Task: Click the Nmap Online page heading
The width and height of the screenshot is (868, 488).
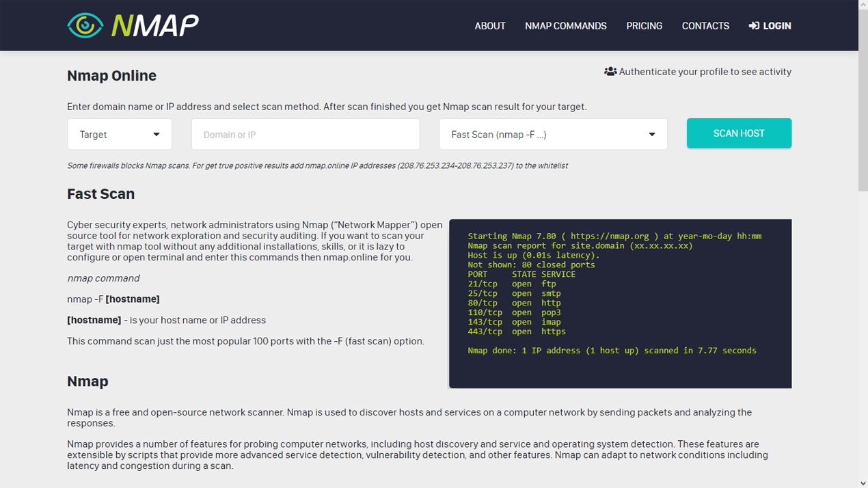Action: [x=111, y=76]
